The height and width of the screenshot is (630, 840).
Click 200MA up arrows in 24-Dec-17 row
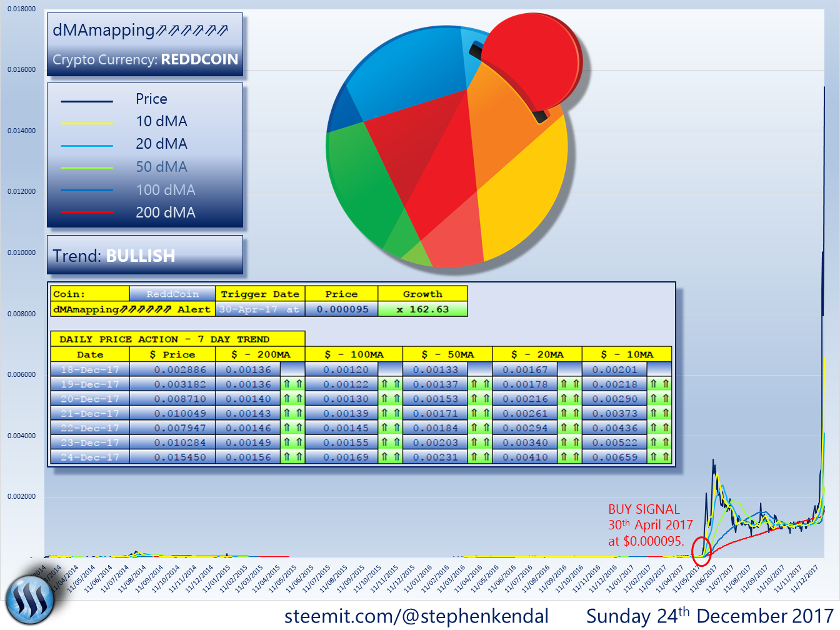292,457
